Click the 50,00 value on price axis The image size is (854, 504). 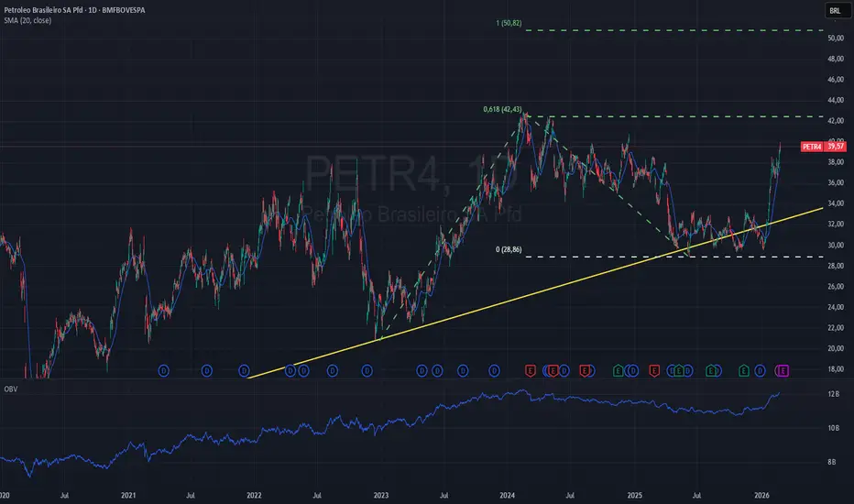(836, 38)
